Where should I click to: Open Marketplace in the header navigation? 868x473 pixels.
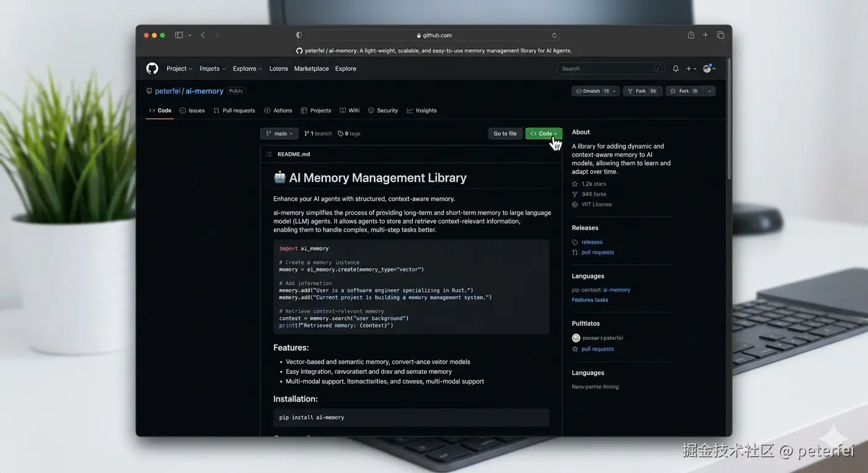pos(311,68)
